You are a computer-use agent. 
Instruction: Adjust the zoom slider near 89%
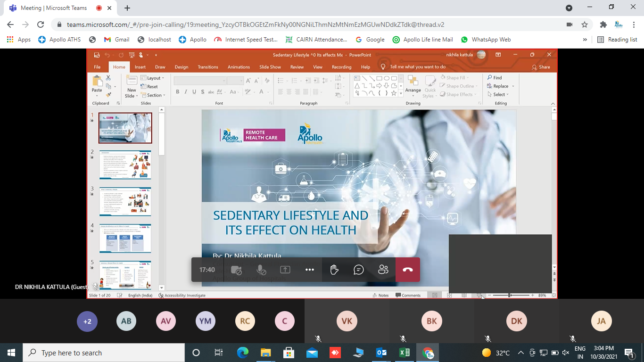[511, 295]
